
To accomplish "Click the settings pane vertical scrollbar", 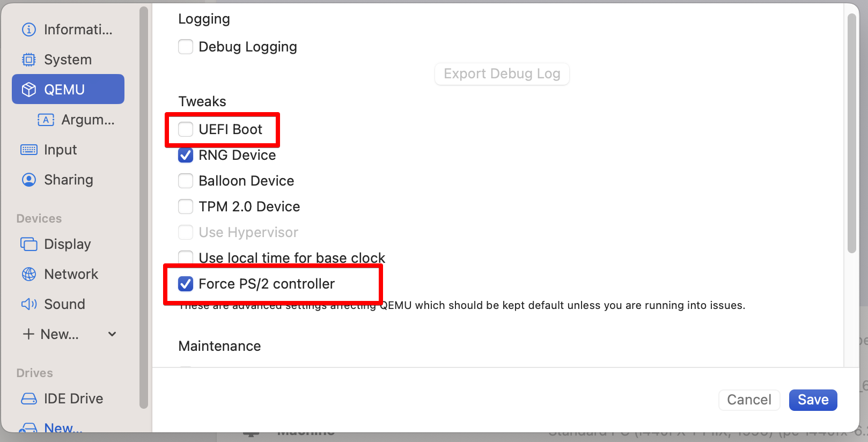I will [x=851, y=134].
